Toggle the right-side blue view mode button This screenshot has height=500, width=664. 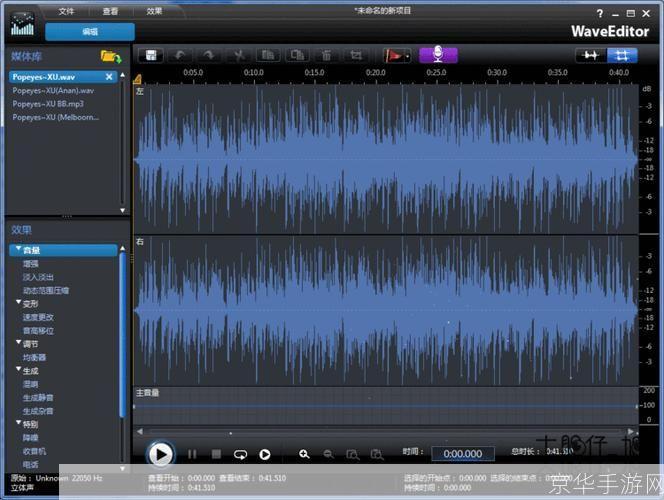pyautogui.click(x=622, y=55)
